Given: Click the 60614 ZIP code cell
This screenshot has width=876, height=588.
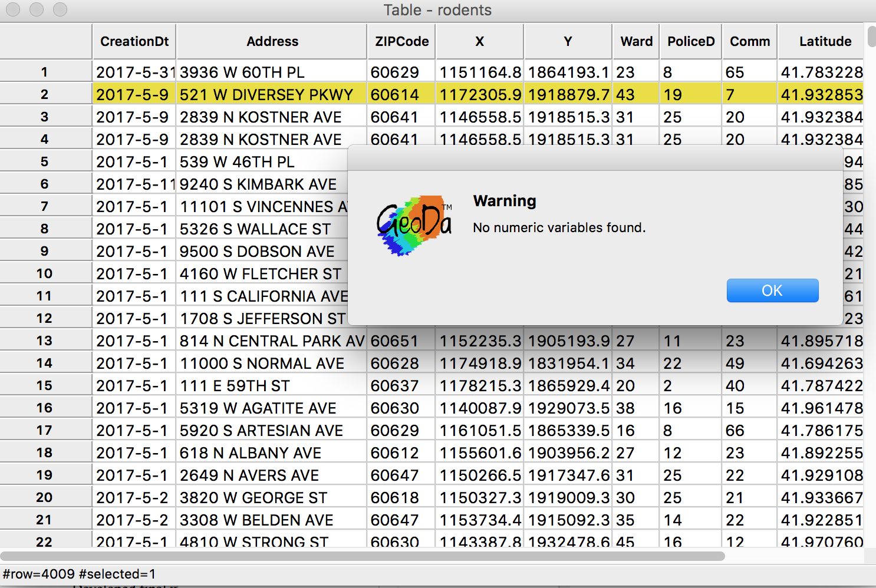Looking at the screenshot, I should 401,94.
